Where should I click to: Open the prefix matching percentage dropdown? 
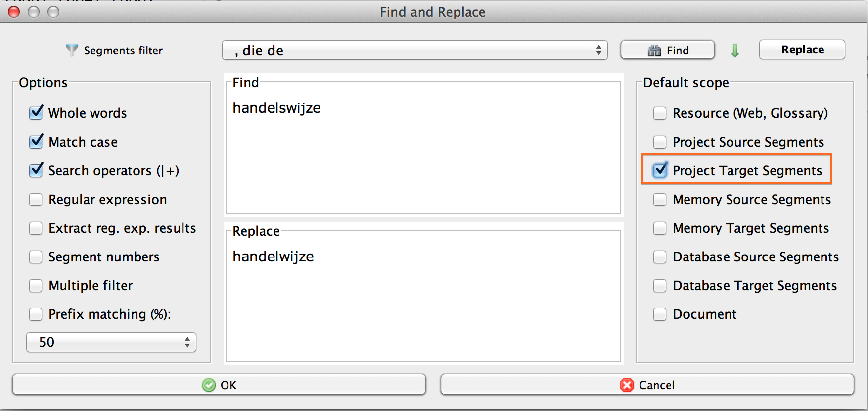pyautogui.click(x=187, y=342)
